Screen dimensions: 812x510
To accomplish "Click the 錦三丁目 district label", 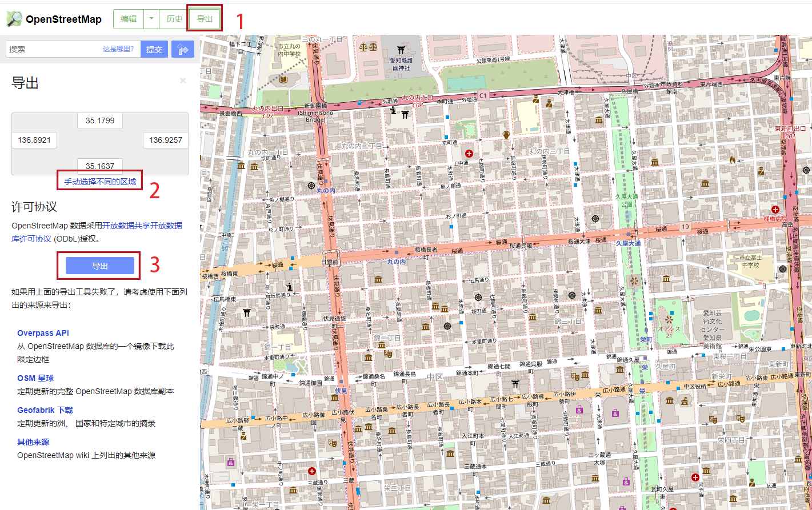I will click(568, 322).
